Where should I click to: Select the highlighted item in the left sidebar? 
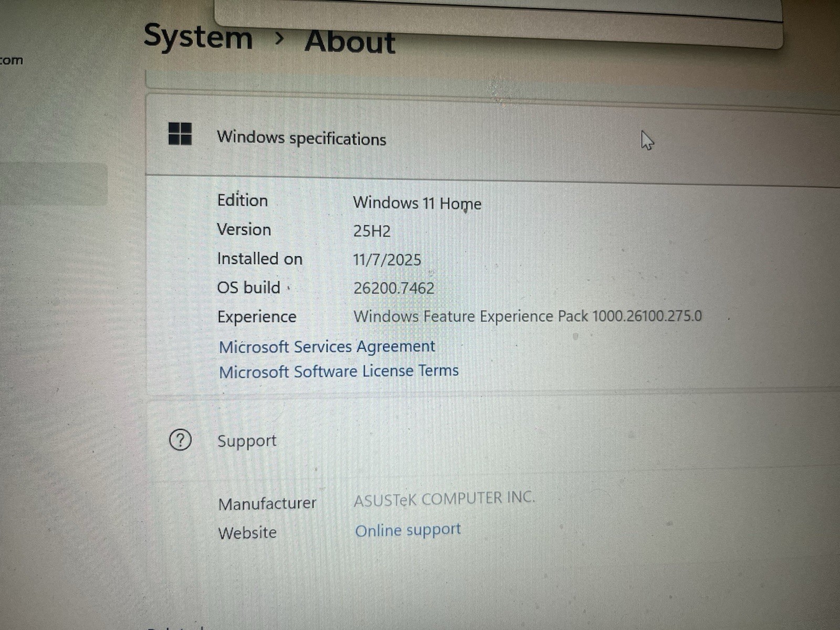pyautogui.click(x=54, y=184)
